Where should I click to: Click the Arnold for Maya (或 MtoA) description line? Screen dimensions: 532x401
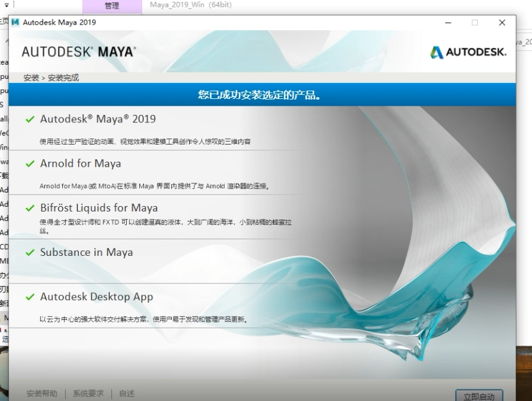point(155,186)
